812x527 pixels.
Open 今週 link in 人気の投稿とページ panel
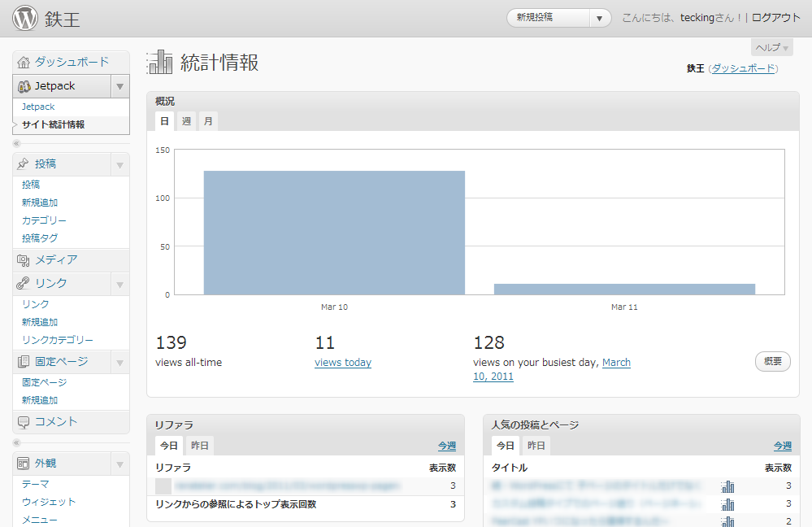pos(783,446)
